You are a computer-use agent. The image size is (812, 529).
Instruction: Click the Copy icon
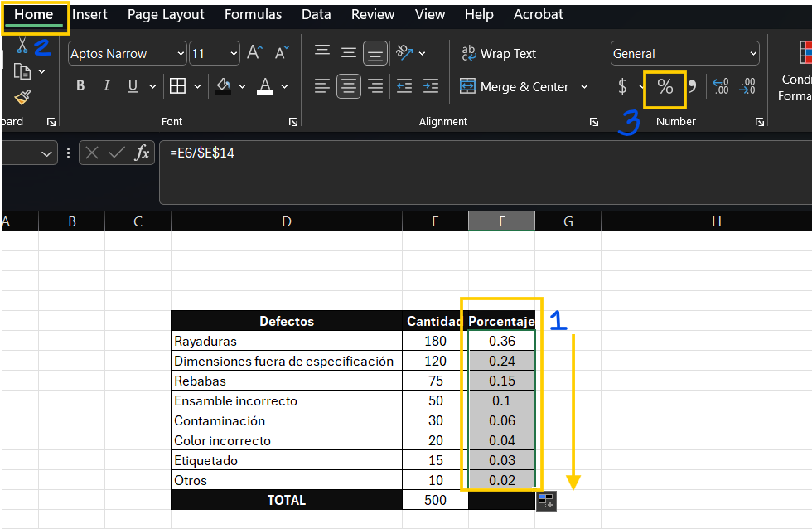coord(22,71)
